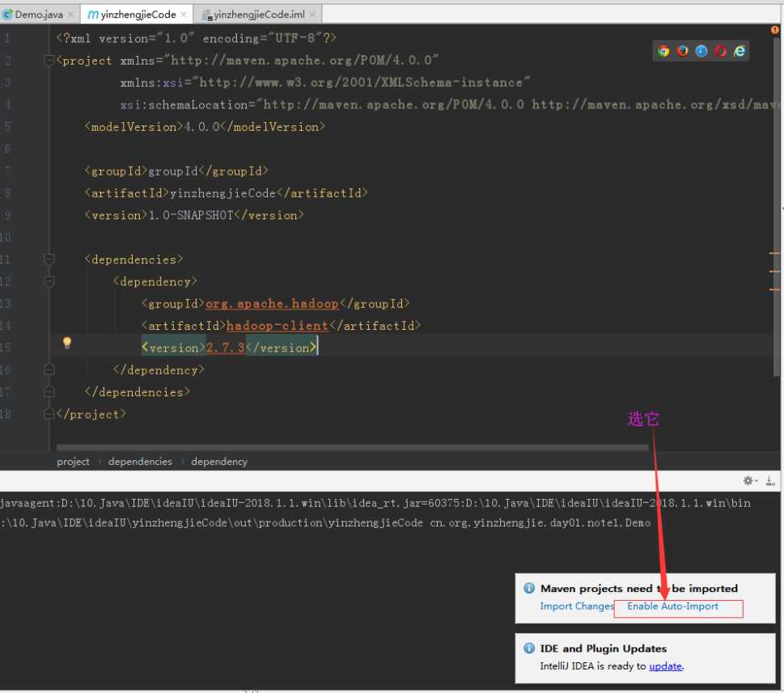
Task: Click the yellow intention lightbulb on line 15
Action: coord(67,343)
